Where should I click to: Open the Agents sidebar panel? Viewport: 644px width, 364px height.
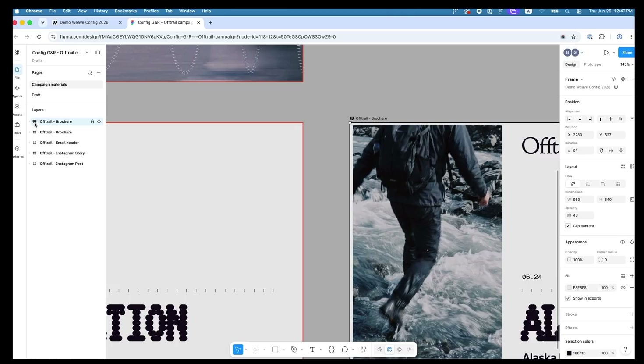(17, 91)
